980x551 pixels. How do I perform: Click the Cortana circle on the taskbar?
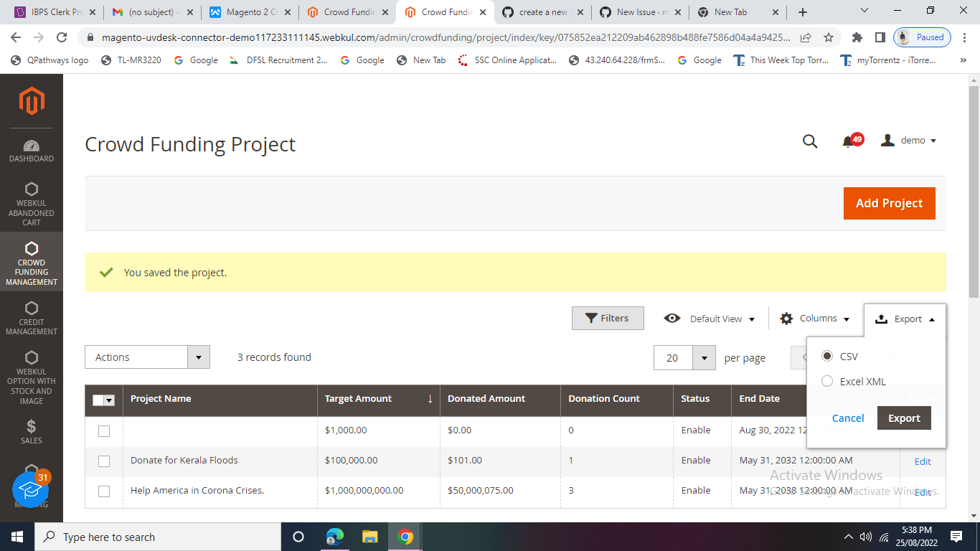coord(298,537)
